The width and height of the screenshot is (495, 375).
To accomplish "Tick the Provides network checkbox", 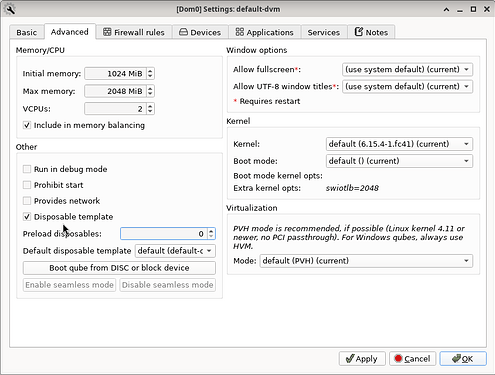I will click(x=27, y=201).
